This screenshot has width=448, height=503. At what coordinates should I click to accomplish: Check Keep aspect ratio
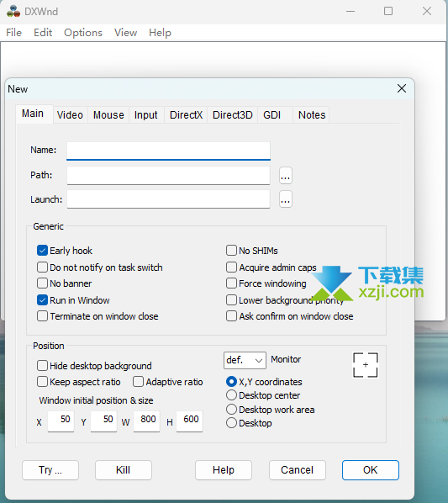point(42,382)
